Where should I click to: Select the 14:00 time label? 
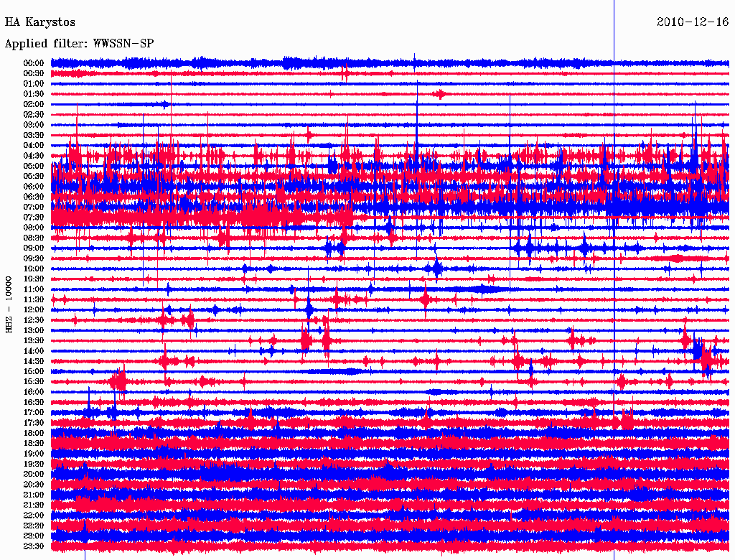click(x=33, y=351)
